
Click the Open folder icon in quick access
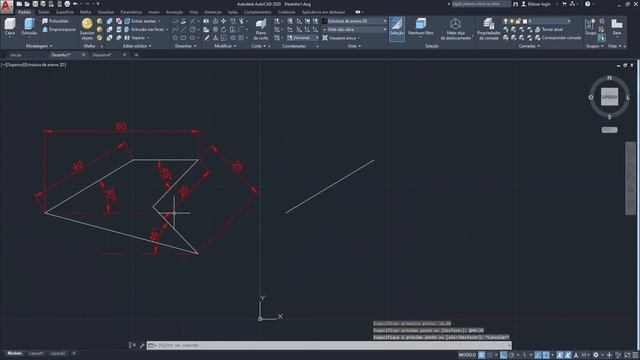(x=27, y=4)
